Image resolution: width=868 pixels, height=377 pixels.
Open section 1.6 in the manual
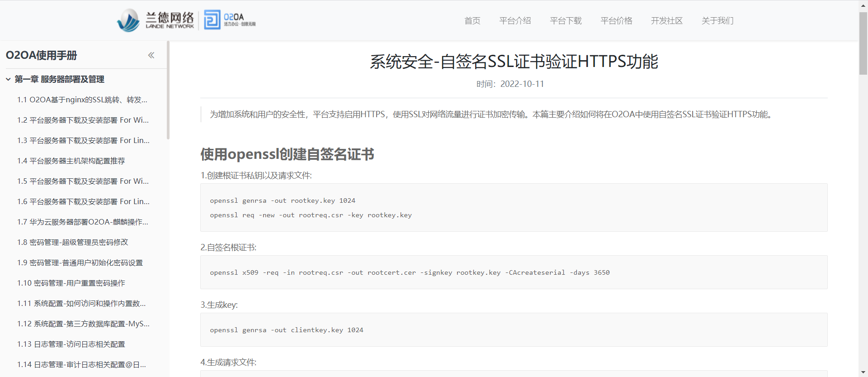84,201
